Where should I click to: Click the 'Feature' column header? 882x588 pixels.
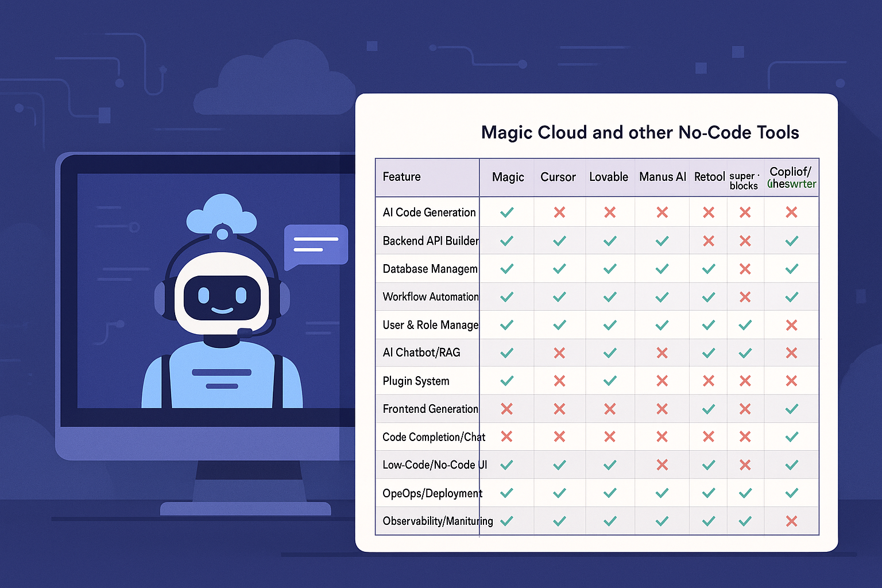point(401,177)
